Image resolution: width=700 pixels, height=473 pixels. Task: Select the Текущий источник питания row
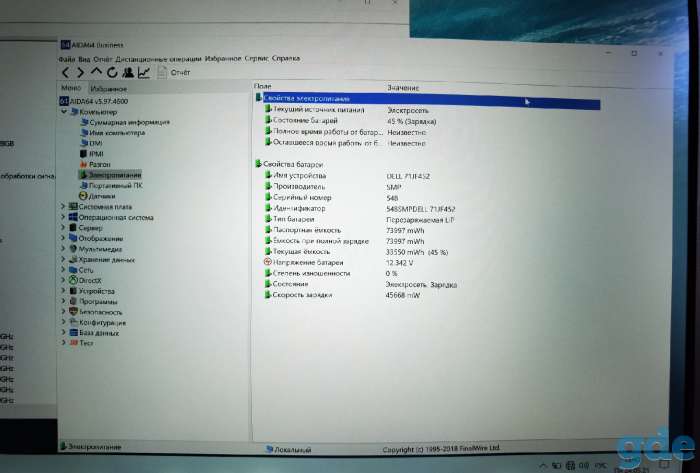point(347,110)
